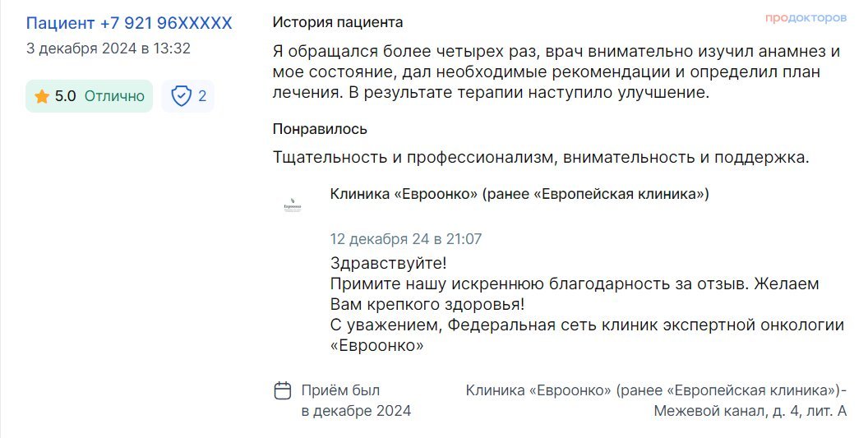
Task: Open clinic name Клиника «Евроонко» in reply
Action: tap(519, 194)
